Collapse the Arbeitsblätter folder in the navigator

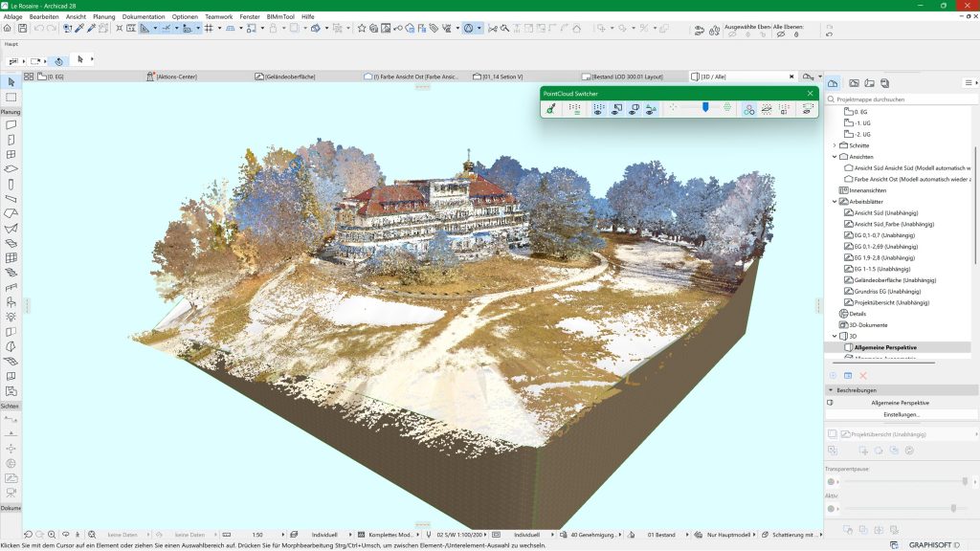pos(834,202)
